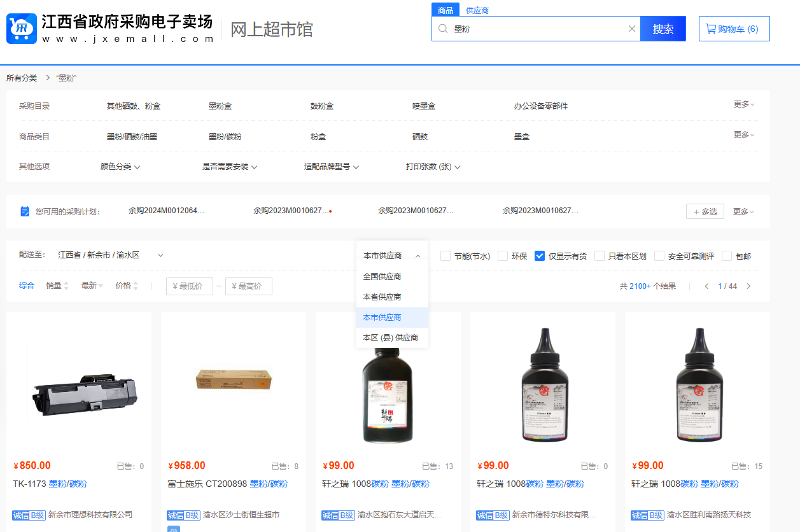
Task: Click the magnifier icon in the search box
Action: click(443, 29)
